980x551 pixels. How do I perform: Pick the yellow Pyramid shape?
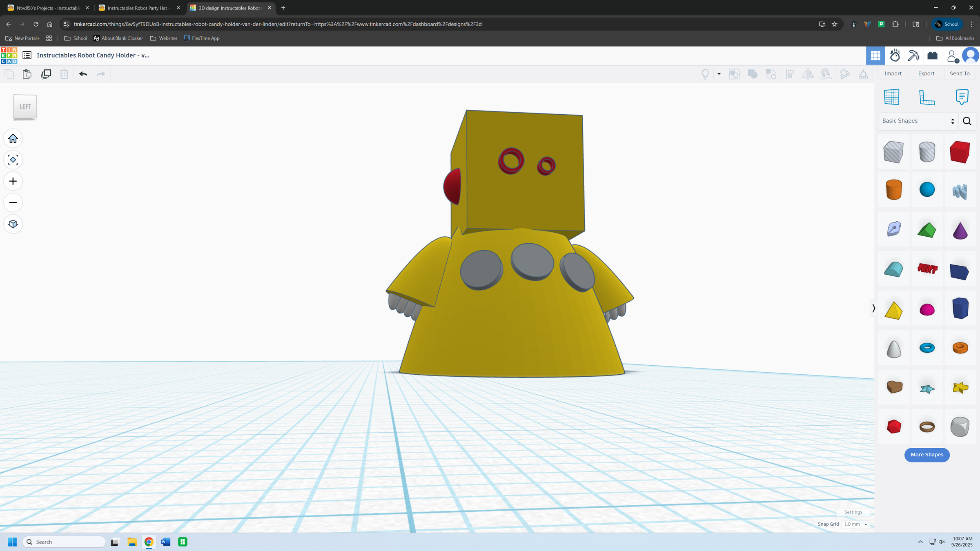click(893, 309)
